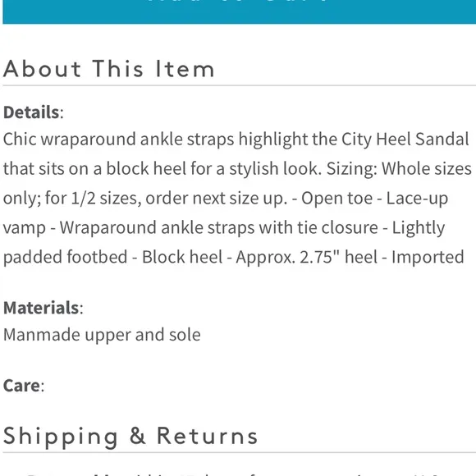The width and height of the screenshot is (476, 476).
Task: Click the Wraparound ankle straps with tie closure text
Action: click(218, 227)
